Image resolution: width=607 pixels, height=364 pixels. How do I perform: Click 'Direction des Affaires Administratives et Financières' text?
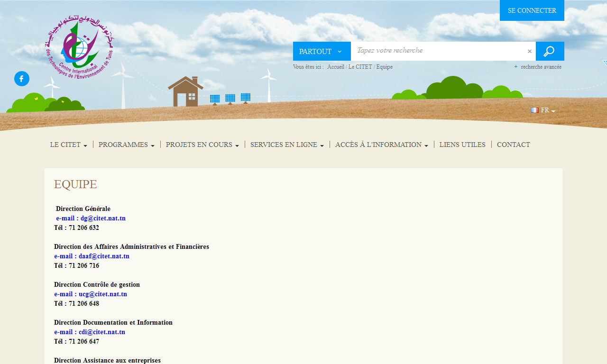coord(131,247)
